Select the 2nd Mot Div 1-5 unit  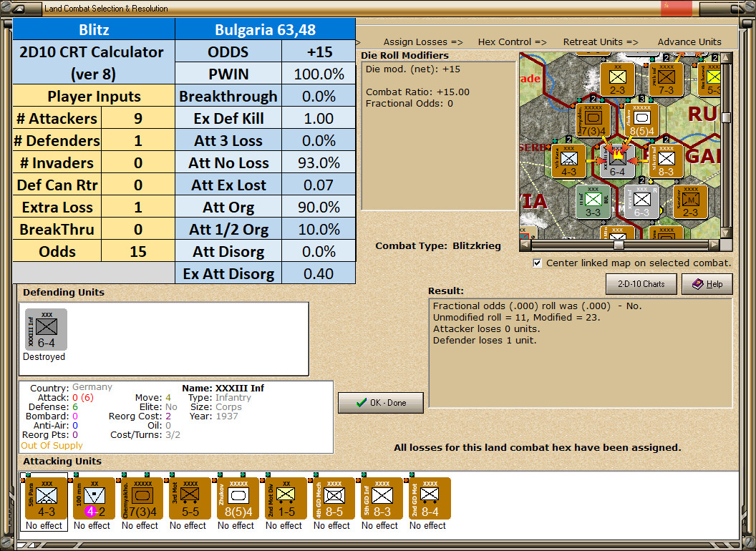(286, 499)
